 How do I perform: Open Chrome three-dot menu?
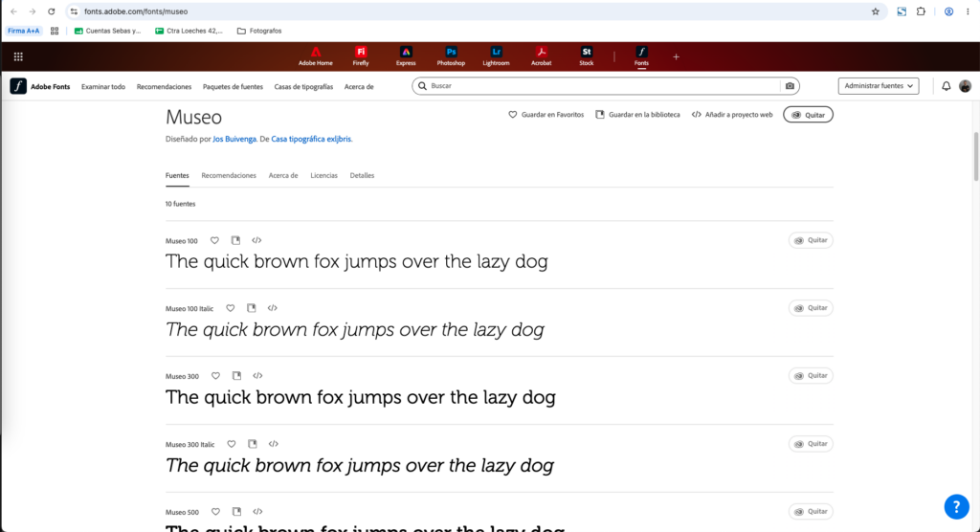968,11
